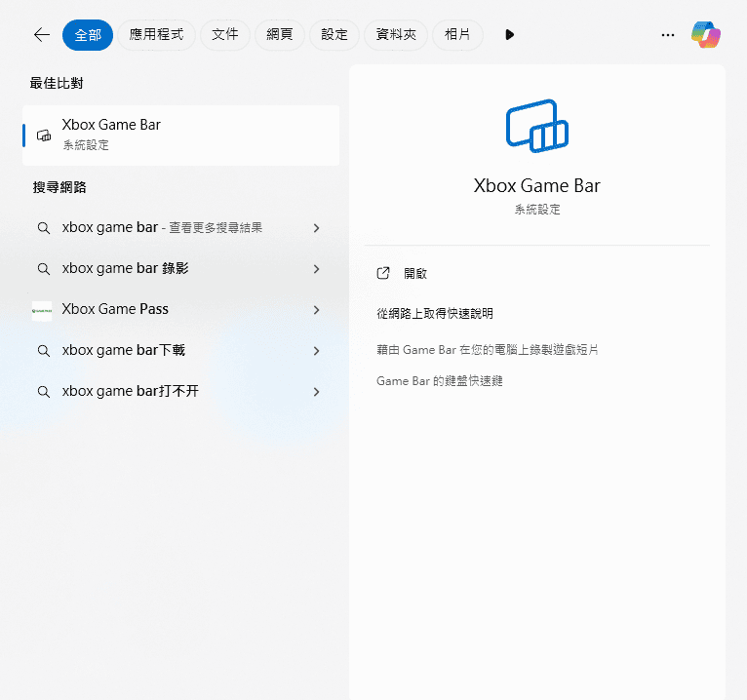Select 'xbox game bar下載' suggestion
Image resolution: width=747 pixels, height=700 pixels.
point(181,350)
